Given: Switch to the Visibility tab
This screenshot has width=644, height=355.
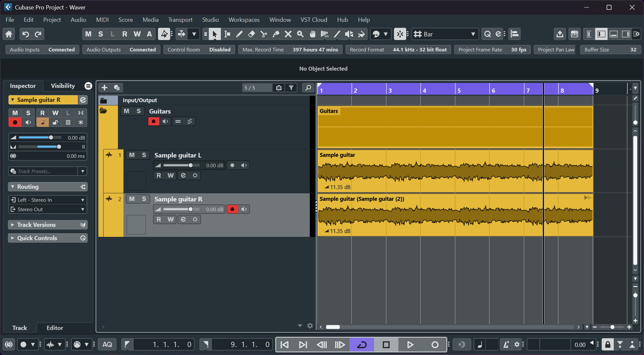Looking at the screenshot, I should click(x=63, y=86).
